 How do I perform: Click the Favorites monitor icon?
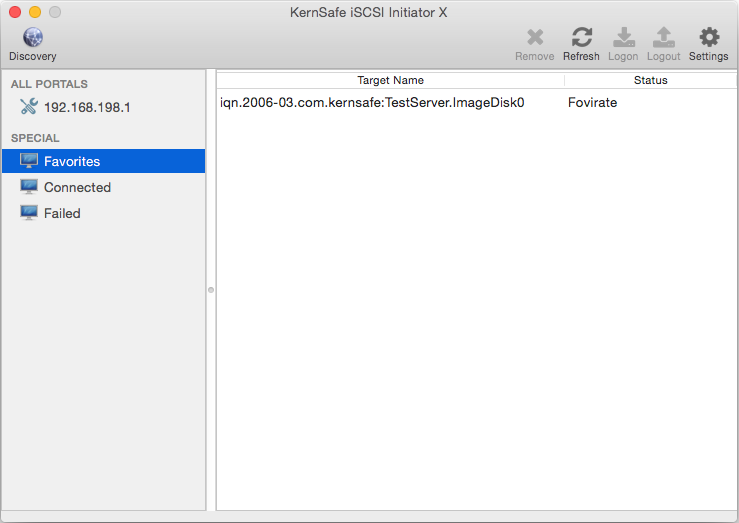[29, 161]
